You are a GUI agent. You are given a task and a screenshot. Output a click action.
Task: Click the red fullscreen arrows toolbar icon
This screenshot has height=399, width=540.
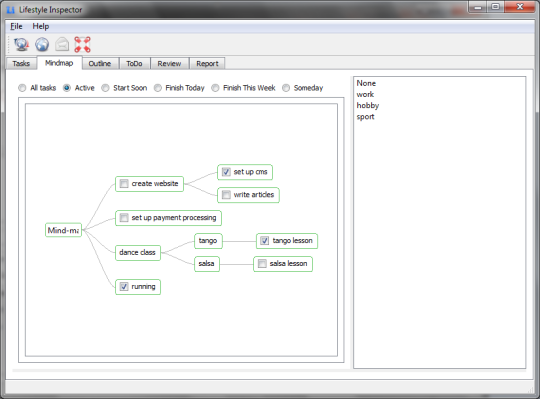click(82, 44)
